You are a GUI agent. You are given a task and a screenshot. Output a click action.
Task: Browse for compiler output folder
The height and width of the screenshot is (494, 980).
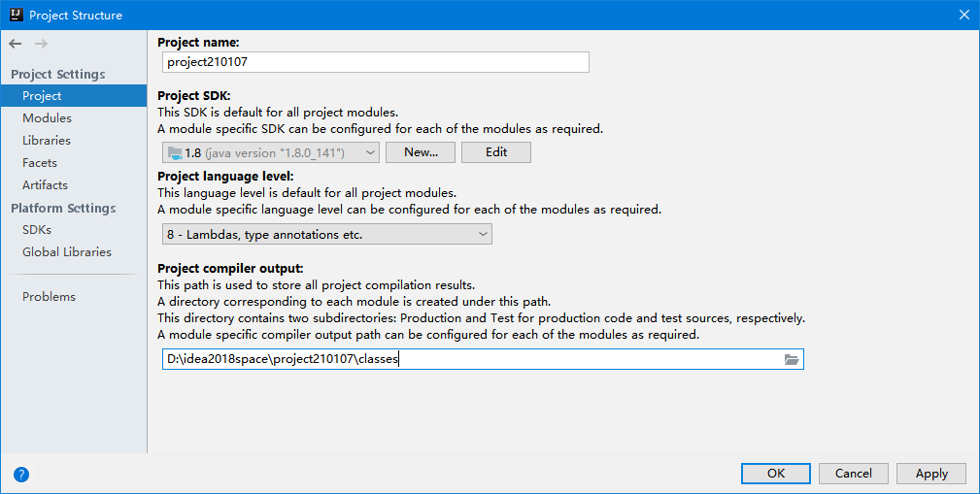point(792,360)
